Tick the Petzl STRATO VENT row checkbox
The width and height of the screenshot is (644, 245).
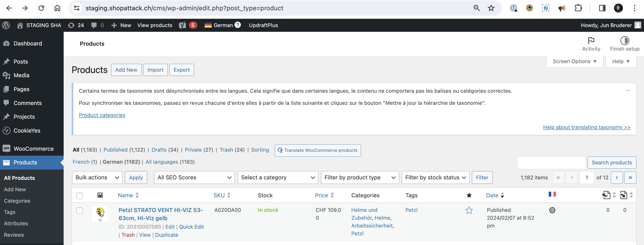point(80,211)
